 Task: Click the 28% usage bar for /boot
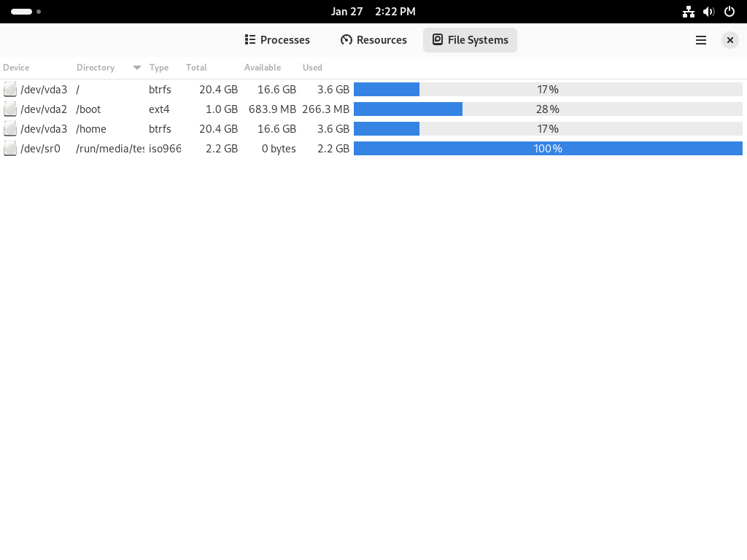pos(548,109)
